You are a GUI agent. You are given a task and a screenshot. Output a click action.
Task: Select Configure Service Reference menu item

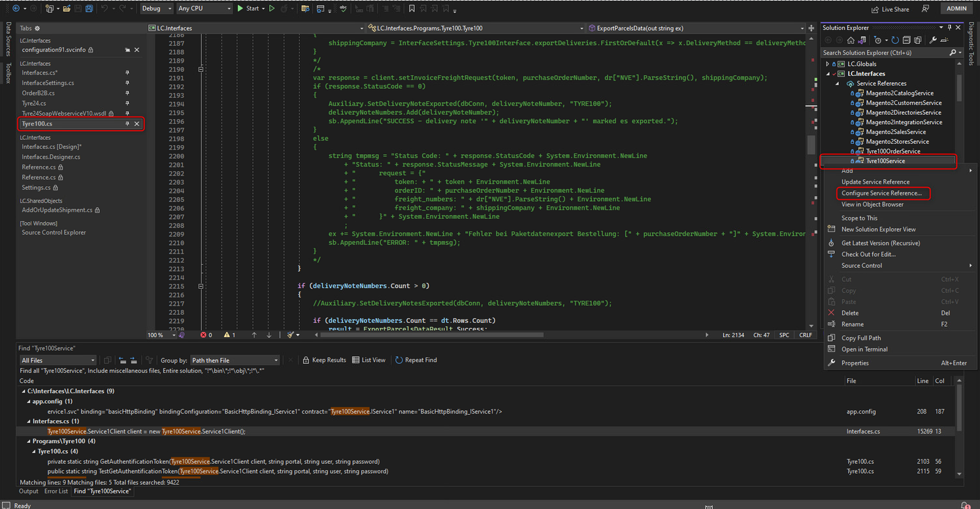[881, 193]
